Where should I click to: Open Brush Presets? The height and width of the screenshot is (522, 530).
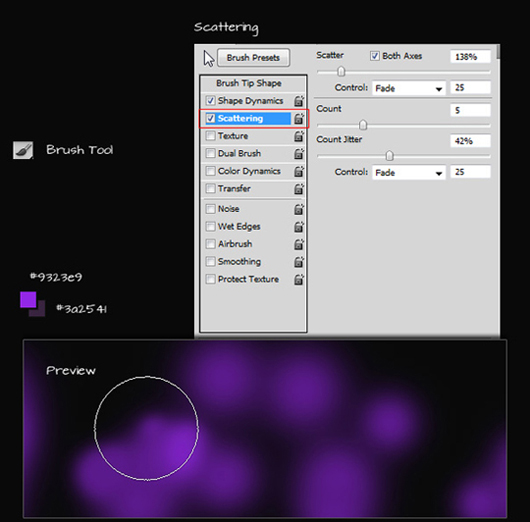coord(253,57)
